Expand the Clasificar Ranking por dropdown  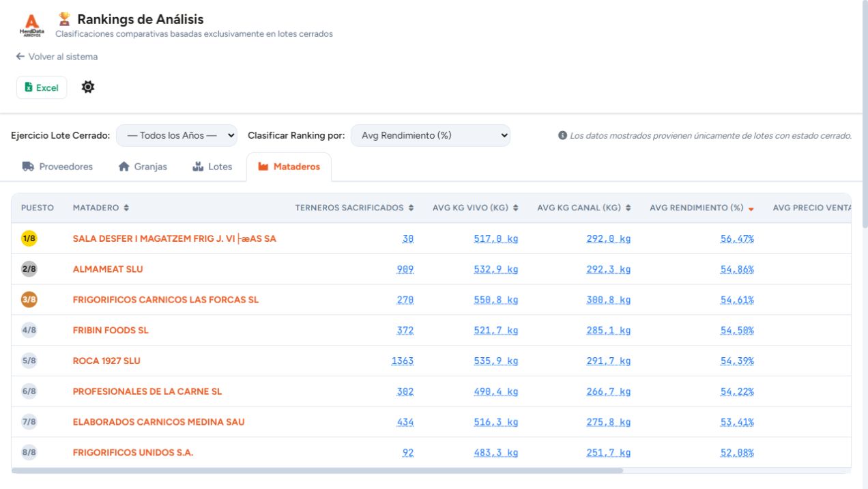tap(431, 135)
